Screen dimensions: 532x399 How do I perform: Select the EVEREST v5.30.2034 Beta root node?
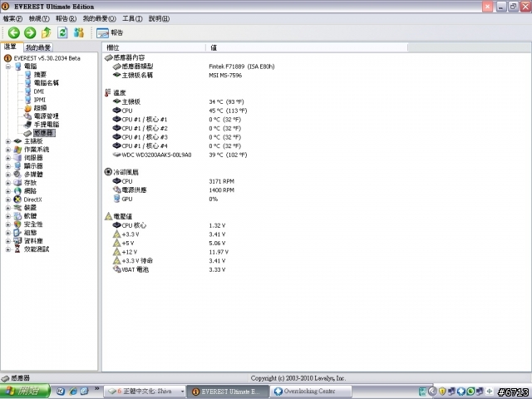(x=47, y=58)
